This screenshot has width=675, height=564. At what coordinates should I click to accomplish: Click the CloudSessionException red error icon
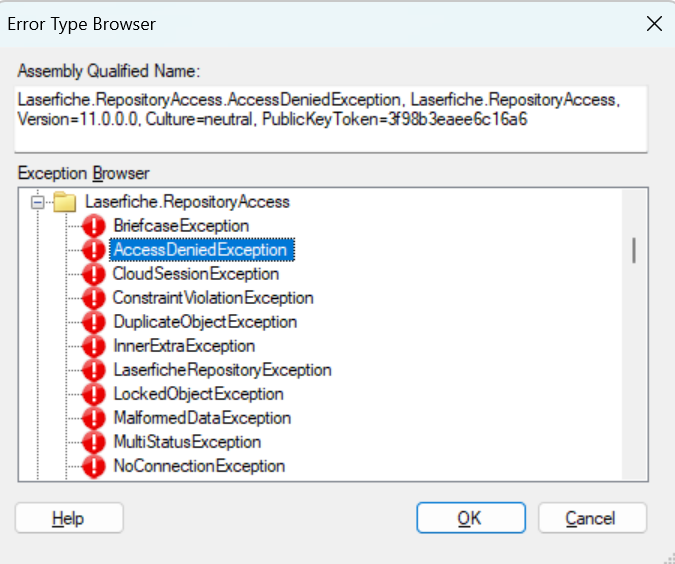click(x=94, y=274)
